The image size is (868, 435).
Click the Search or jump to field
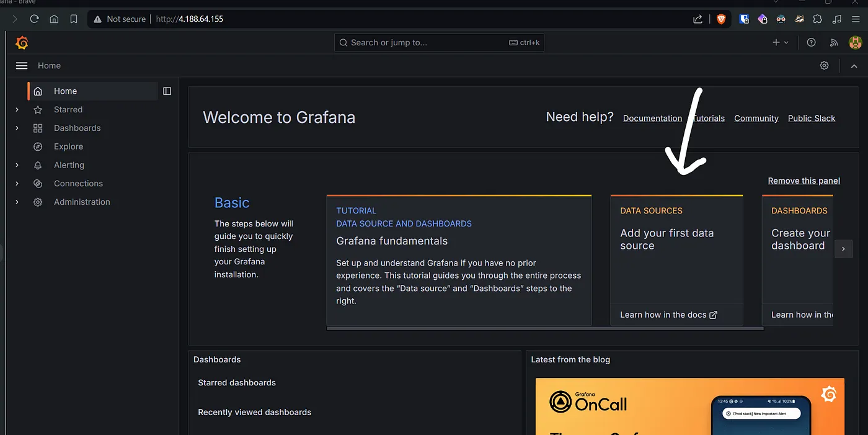440,43
